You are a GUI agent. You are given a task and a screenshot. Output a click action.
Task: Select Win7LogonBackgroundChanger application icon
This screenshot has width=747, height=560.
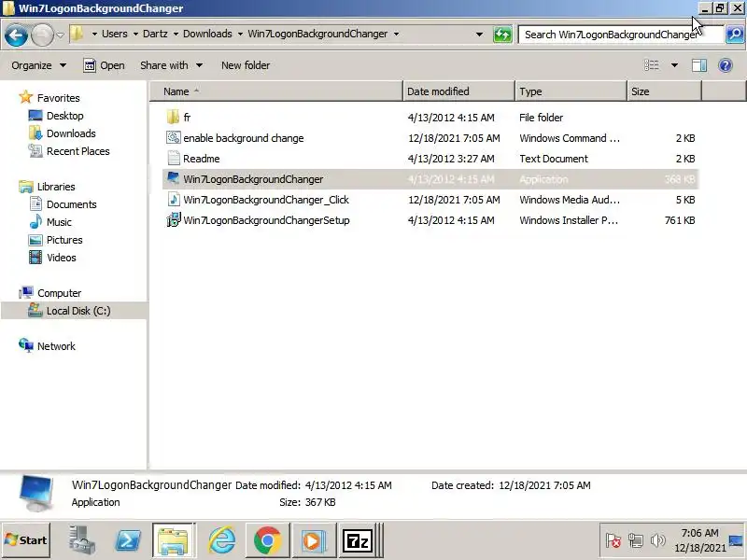pyautogui.click(x=174, y=178)
